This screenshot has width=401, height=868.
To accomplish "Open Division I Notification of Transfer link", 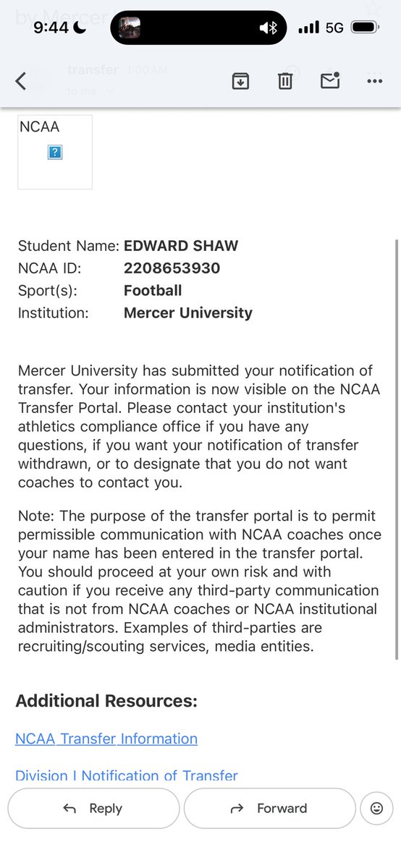I will pos(127,775).
